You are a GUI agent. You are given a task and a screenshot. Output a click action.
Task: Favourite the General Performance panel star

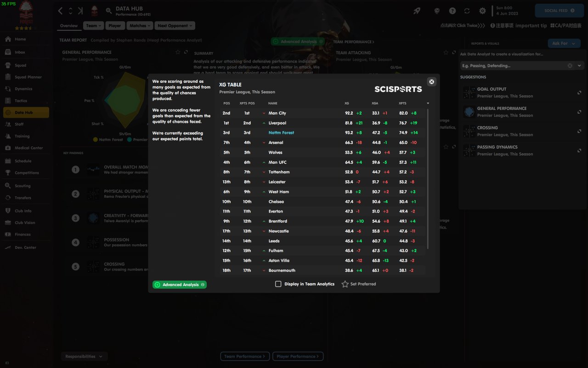point(178,52)
